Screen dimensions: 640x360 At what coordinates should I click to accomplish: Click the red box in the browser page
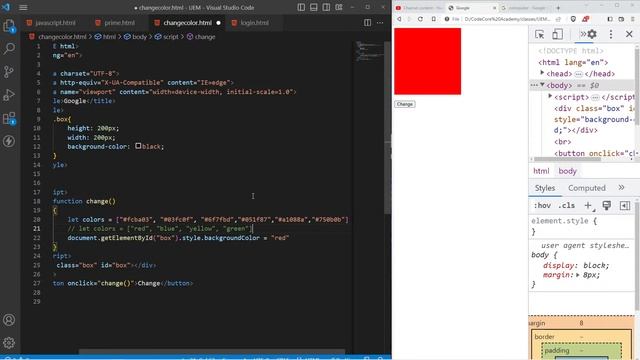click(x=427, y=61)
